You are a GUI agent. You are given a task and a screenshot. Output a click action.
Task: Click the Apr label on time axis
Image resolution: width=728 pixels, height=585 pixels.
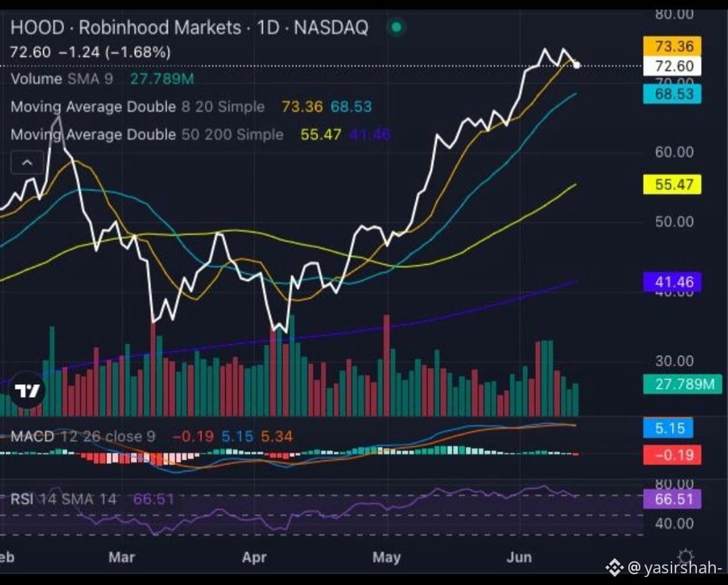click(254, 557)
